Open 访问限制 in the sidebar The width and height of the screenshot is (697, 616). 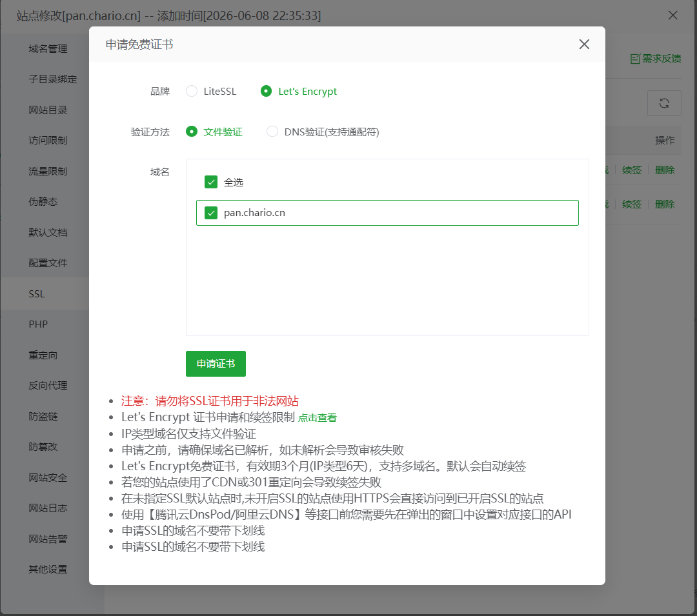coord(48,141)
